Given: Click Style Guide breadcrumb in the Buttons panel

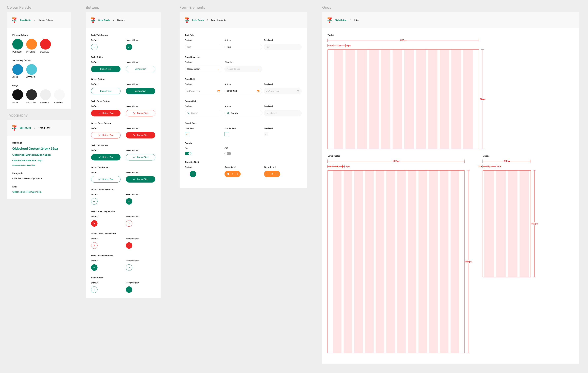Looking at the screenshot, I should pos(104,20).
